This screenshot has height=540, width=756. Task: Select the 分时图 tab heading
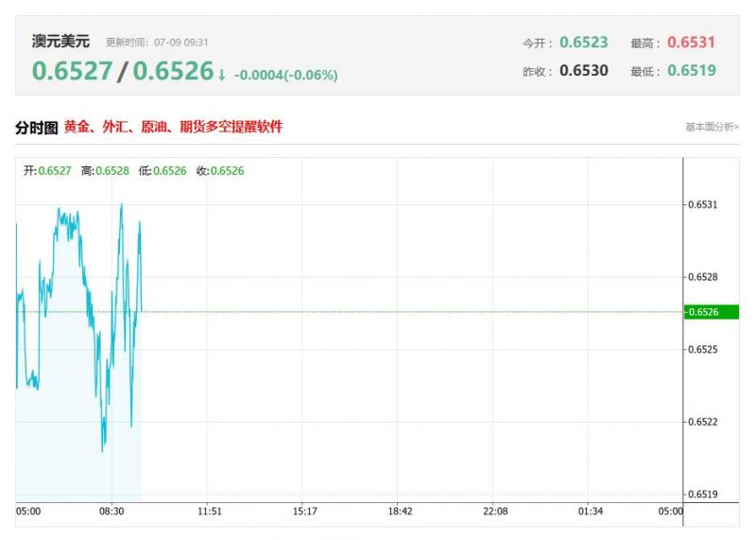point(36,128)
